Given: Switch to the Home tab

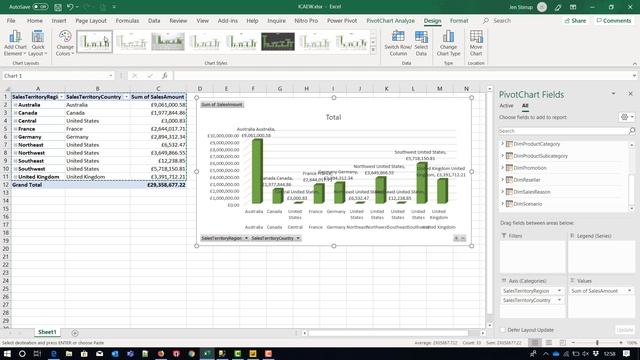Looking at the screenshot, I should coord(35,20).
